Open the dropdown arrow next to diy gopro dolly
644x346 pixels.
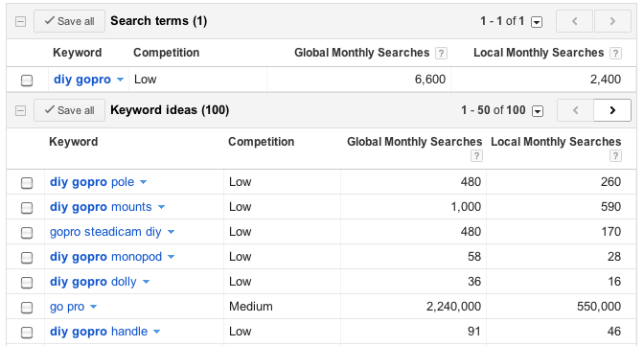[x=147, y=282]
